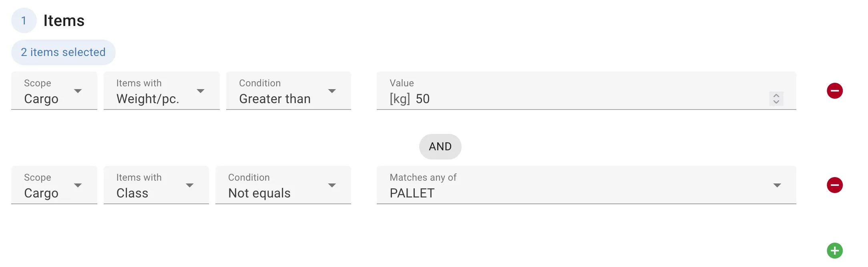
Task: Click the 2 items selected chip
Action: coord(63,52)
